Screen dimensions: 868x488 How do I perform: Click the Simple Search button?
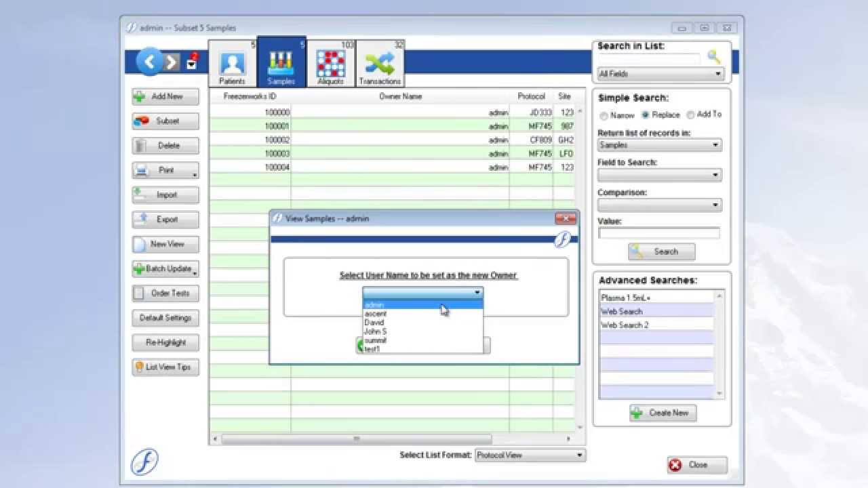click(662, 251)
